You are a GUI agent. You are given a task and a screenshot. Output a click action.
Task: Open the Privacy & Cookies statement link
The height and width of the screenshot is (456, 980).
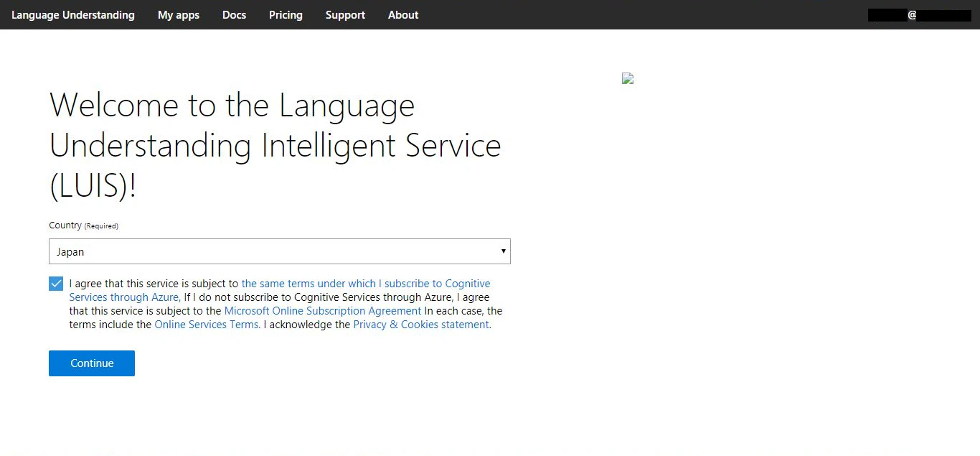pos(422,325)
